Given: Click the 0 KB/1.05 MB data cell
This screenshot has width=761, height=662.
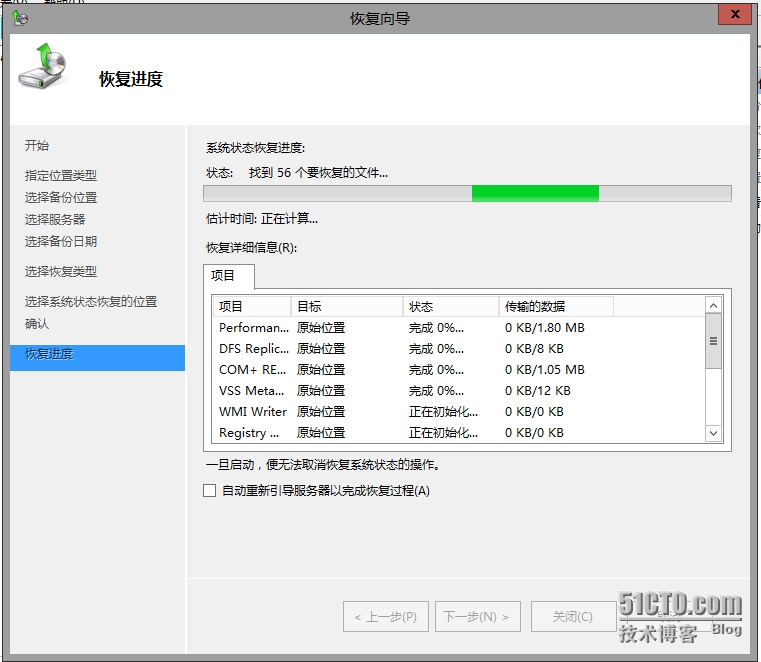Looking at the screenshot, I should (x=545, y=370).
